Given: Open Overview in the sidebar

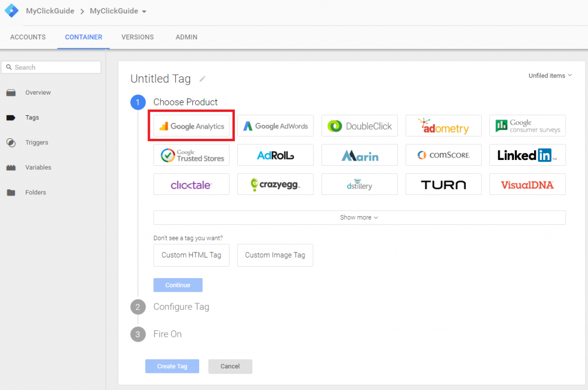Looking at the screenshot, I should (x=38, y=92).
